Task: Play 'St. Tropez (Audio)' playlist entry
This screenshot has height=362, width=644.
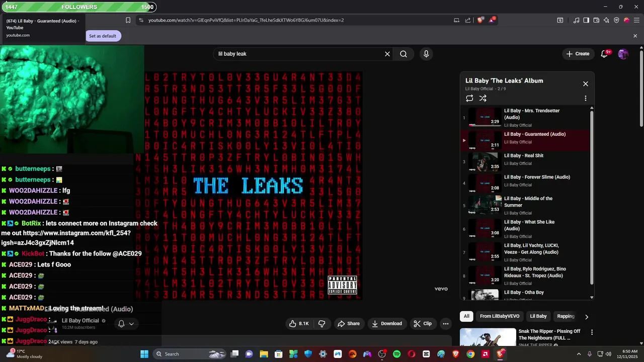Action: pyautogui.click(x=525, y=276)
